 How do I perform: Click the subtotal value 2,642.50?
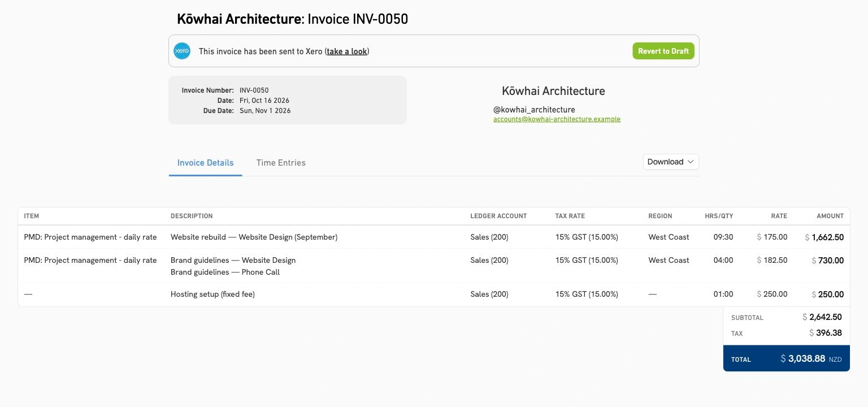822,318
